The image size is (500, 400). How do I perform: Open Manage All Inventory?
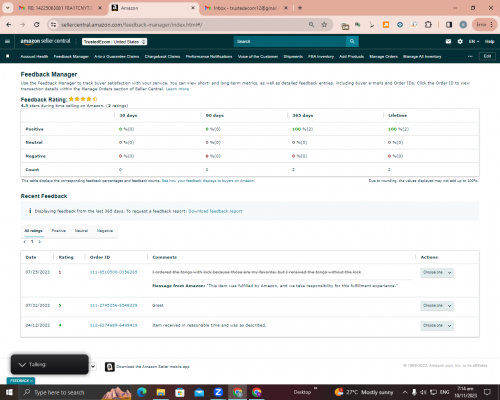[422, 57]
